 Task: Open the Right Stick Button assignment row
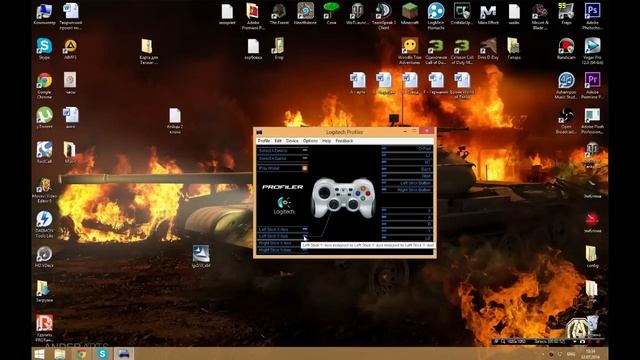coord(407,190)
